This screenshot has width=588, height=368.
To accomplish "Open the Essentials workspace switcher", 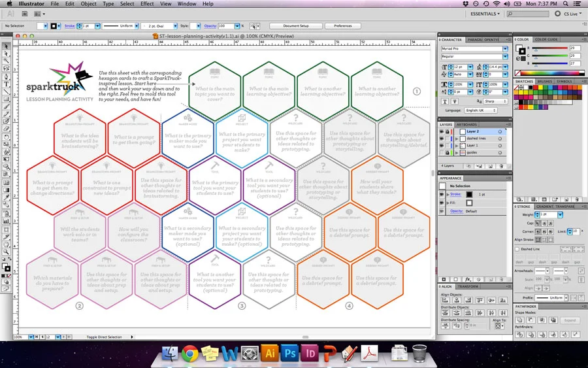I will (485, 14).
